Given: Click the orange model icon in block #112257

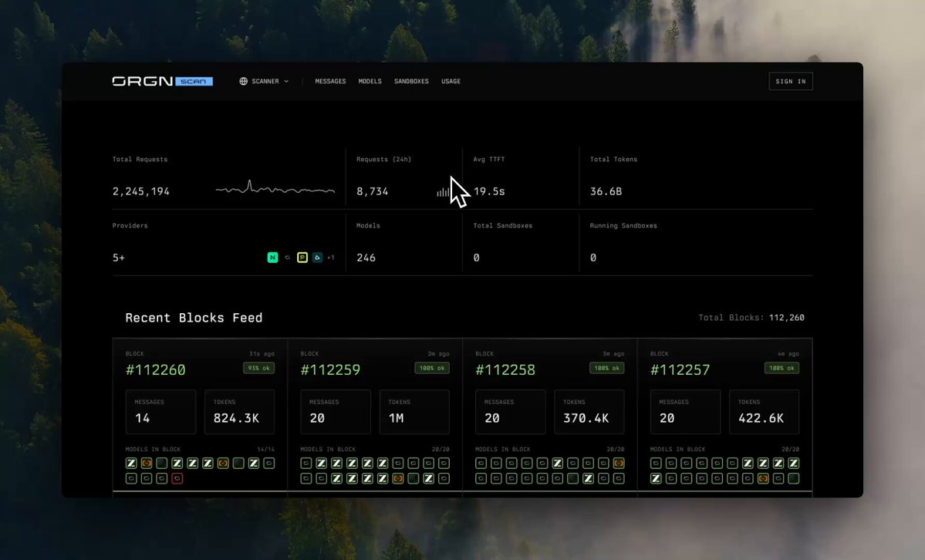Looking at the screenshot, I should pos(763,478).
